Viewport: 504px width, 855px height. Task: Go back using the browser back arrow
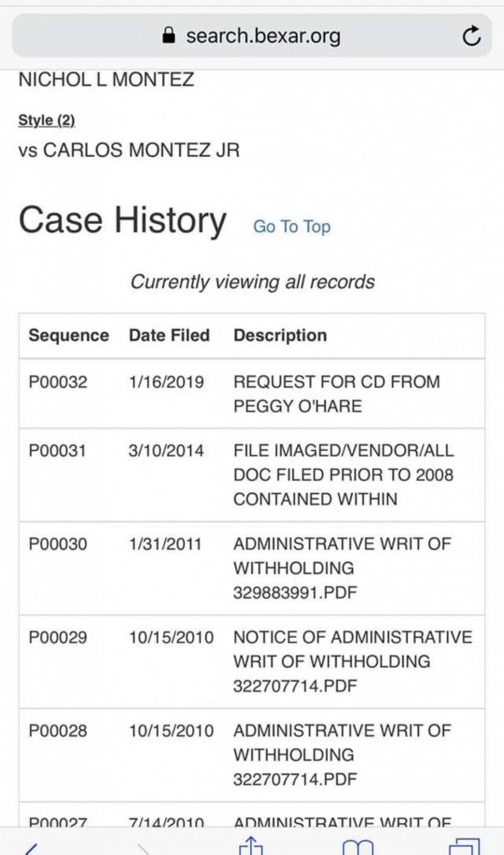[30, 847]
